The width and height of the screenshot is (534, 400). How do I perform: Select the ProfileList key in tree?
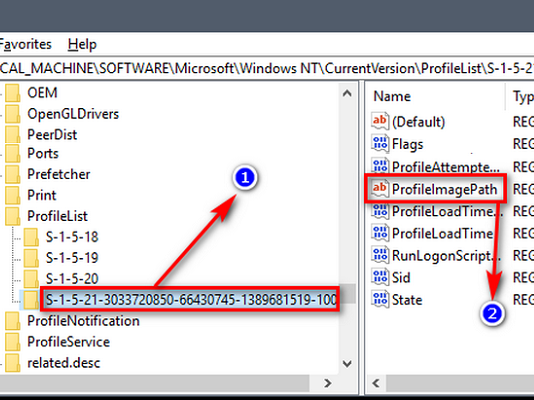pos(57,216)
